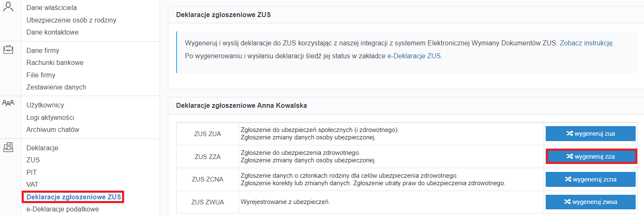
Task: Select Deklaracje zgłoszeniowe ZUS menu item
Action: (x=74, y=196)
